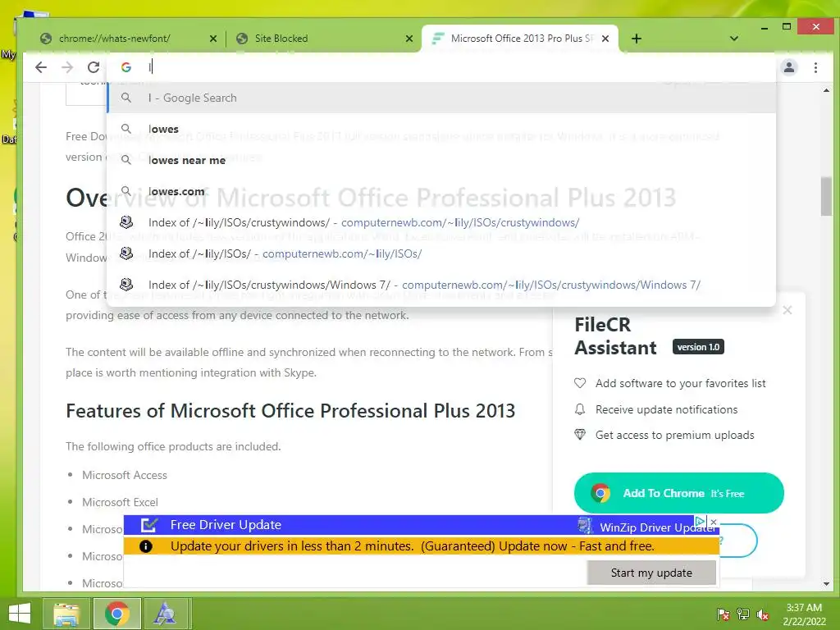Viewport: 840px width, 630px height.
Task: Switch to the Site Blocked tab
Action: coord(324,39)
